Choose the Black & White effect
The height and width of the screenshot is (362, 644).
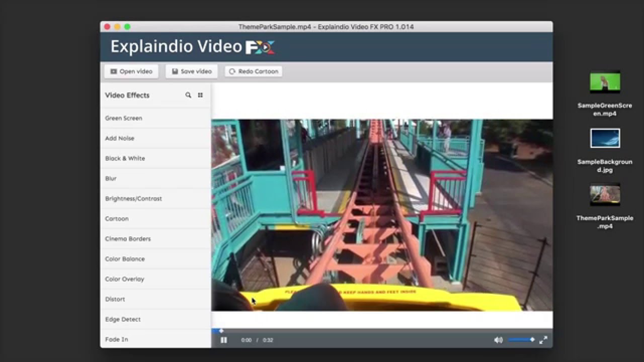155,158
